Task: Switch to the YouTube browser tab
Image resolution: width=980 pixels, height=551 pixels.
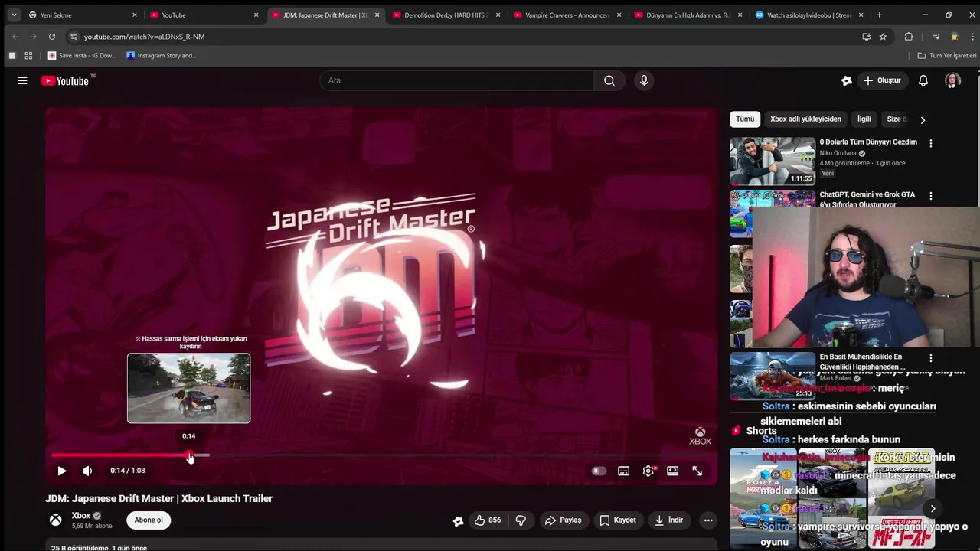Action: click(203, 15)
